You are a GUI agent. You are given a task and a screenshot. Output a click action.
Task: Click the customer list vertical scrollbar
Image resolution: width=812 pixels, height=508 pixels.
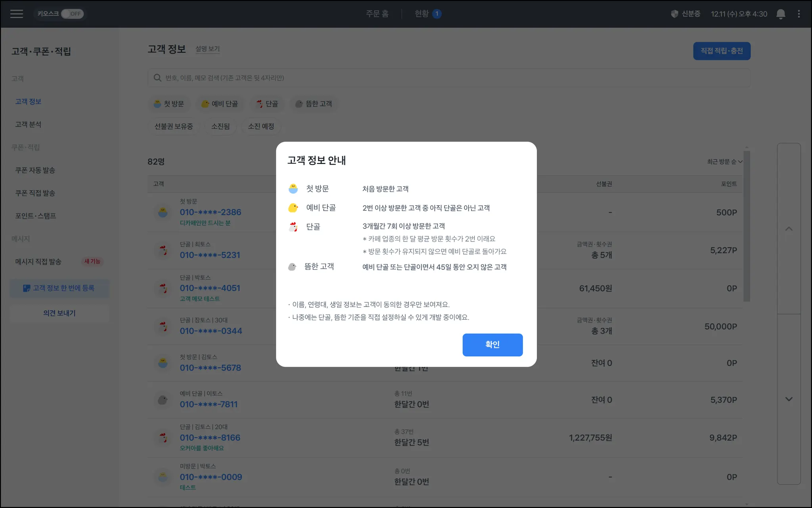pyautogui.click(x=747, y=226)
